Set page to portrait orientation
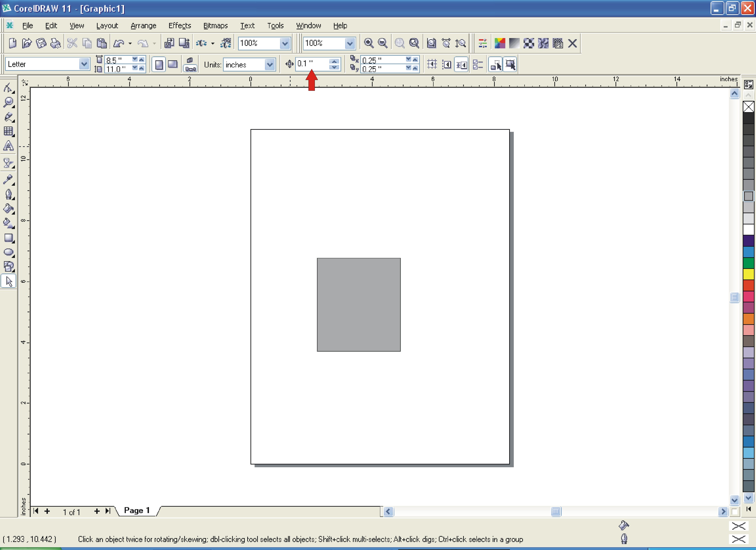This screenshot has height=550, width=756. point(159,64)
